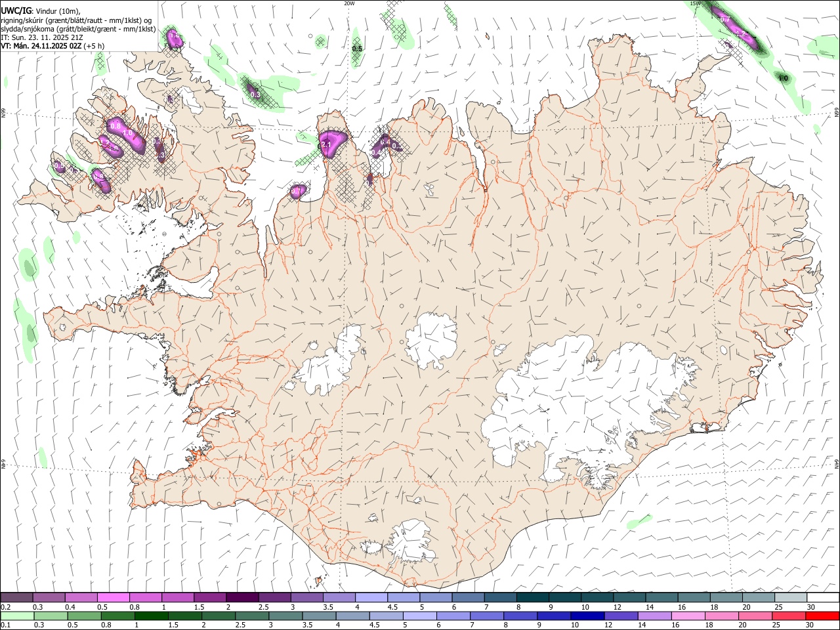Viewport: 840px width, 630px height.
Task: Click the 'slydda/snjókoma' legend description line
Action: (x=78, y=29)
